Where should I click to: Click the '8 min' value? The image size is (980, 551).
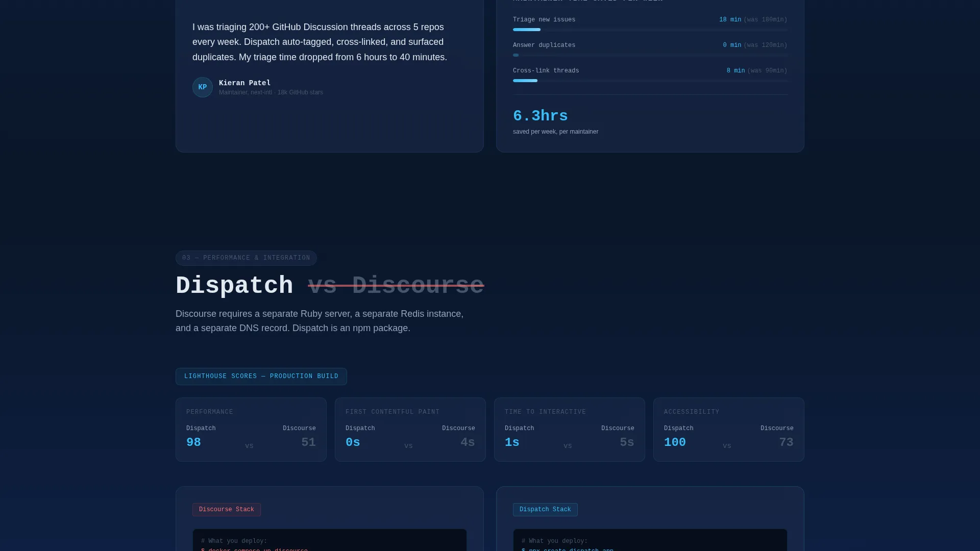pyautogui.click(x=736, y=71)
